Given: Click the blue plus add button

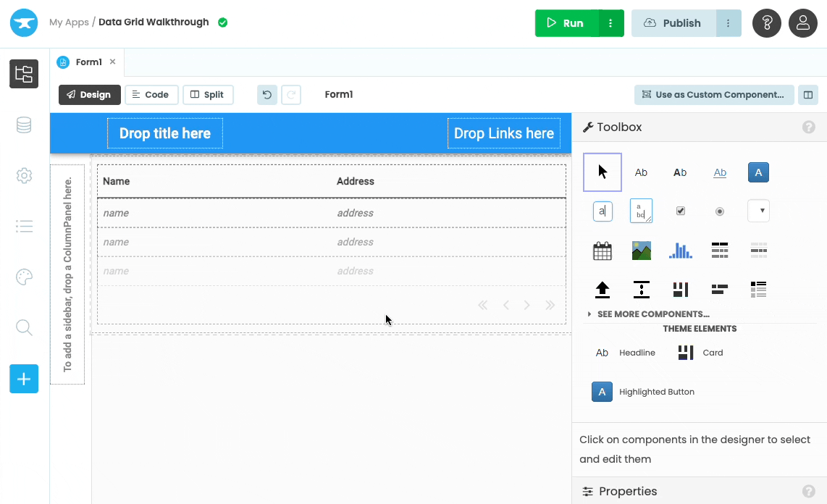Looking at the screenshot, I should 24,379.
